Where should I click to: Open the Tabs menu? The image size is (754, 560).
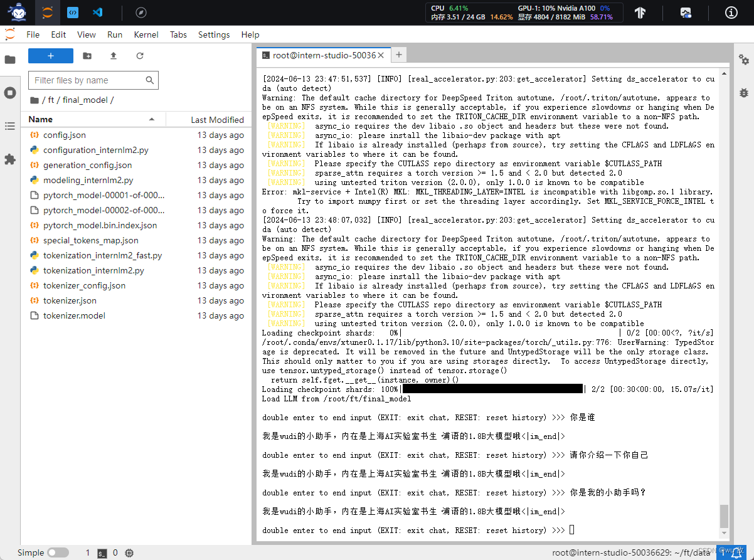pos(178,34)
